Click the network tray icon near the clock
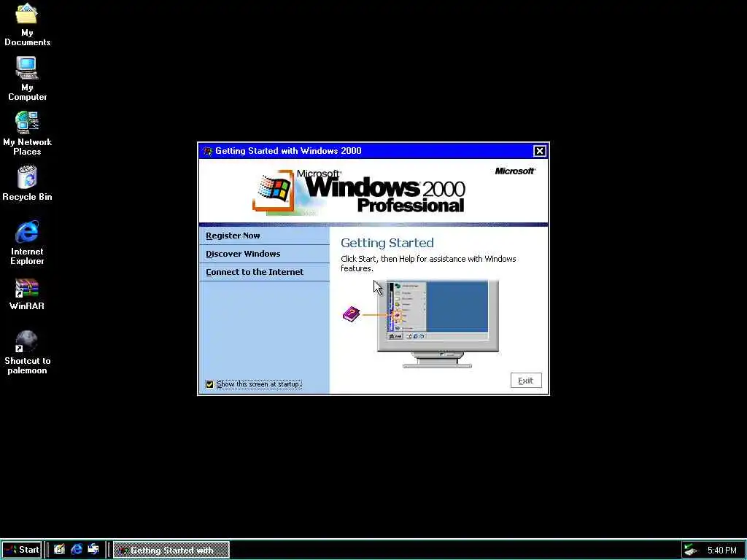This screenshot has width=747, height=560. click(x=690, y=550)
